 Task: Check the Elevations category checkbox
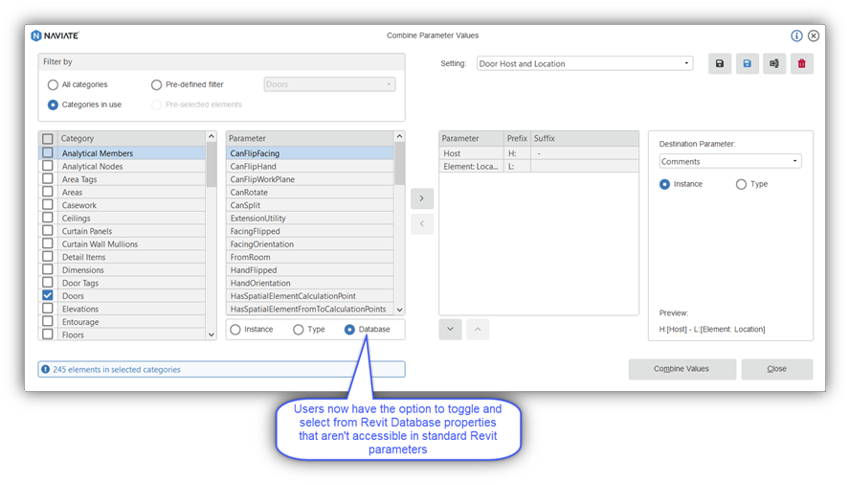pos(48,308)
